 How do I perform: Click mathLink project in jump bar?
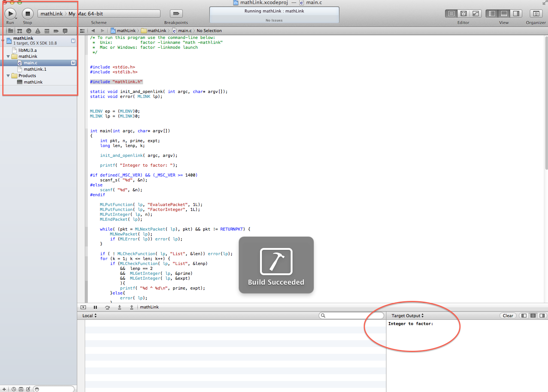pyautogui.click(x=123, y=31)
